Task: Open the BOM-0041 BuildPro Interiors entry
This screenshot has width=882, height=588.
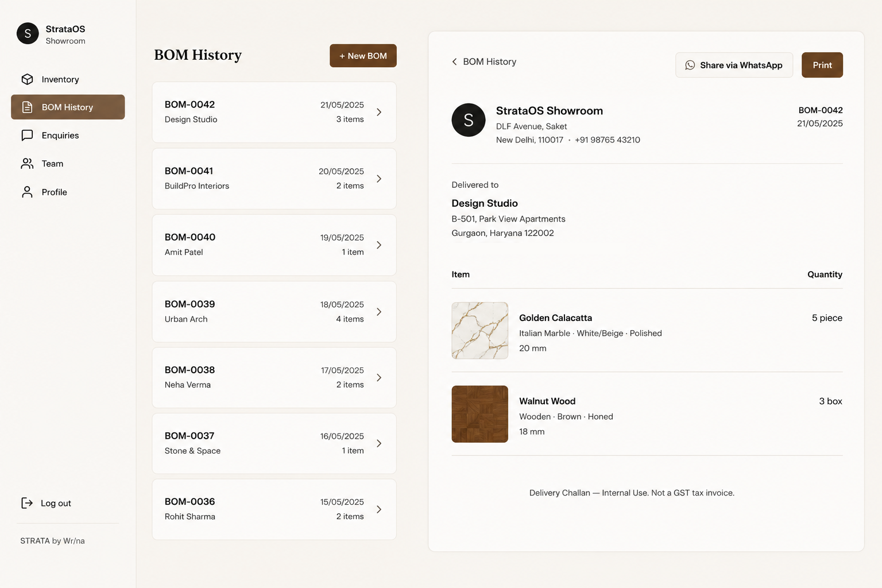Action: click(274, 179)
